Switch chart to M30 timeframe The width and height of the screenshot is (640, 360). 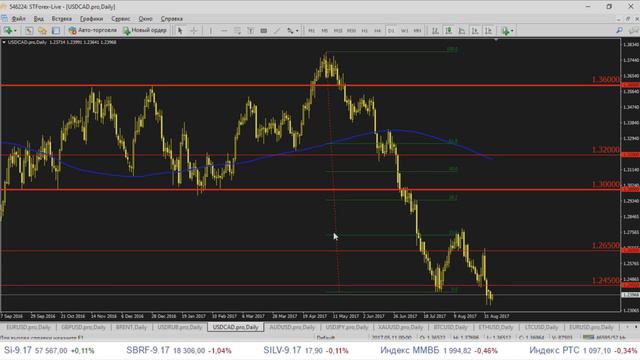point(351,31)
